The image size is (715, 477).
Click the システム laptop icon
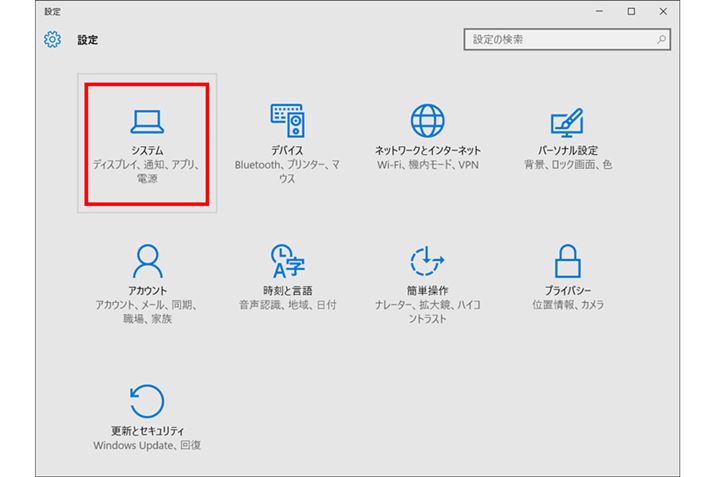pos(146,121)
